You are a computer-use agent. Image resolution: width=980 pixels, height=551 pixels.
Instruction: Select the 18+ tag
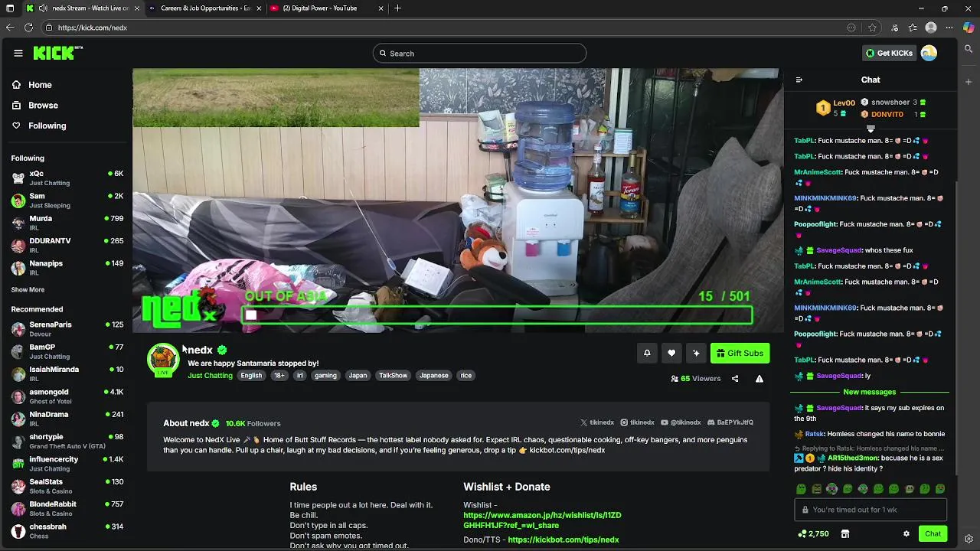click(x=279, y=375)
